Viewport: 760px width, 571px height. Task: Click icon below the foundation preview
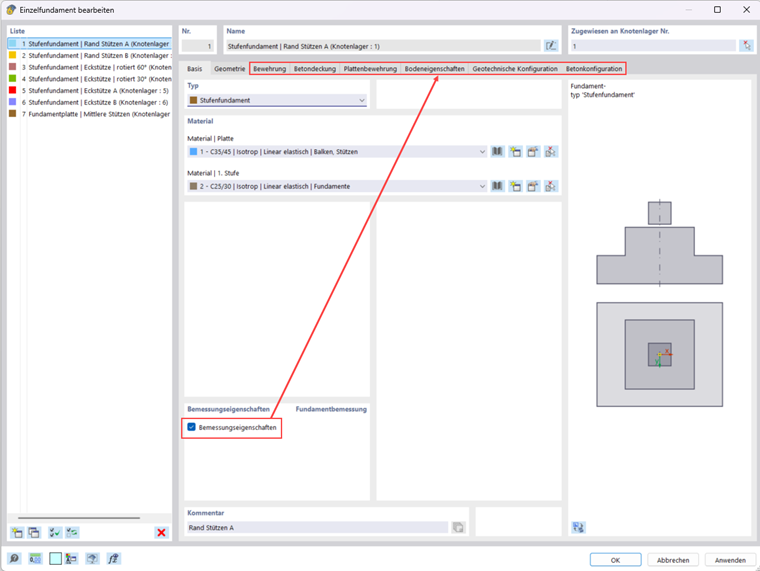point(578,527)
